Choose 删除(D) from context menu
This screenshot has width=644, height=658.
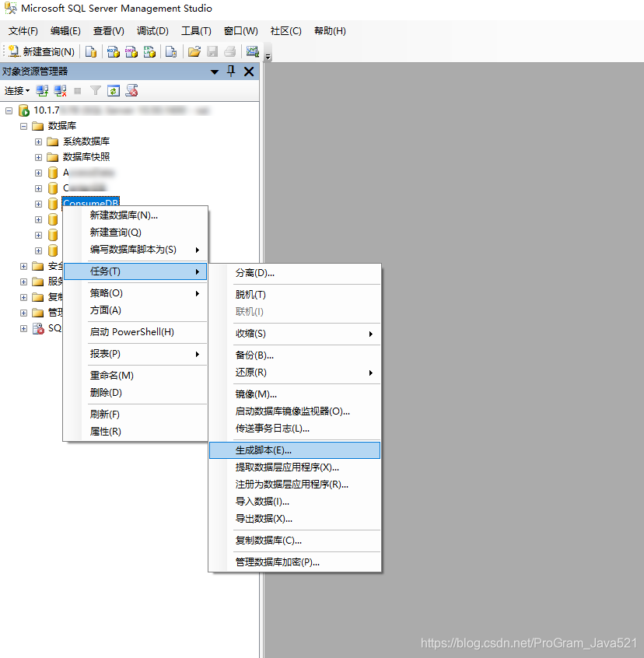point(135,393)
